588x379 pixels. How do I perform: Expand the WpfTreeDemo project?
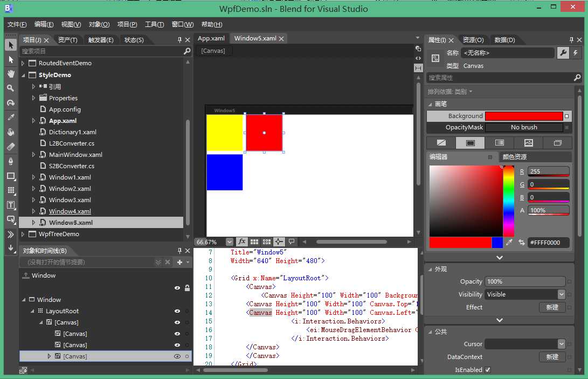(x=23, y=234)
